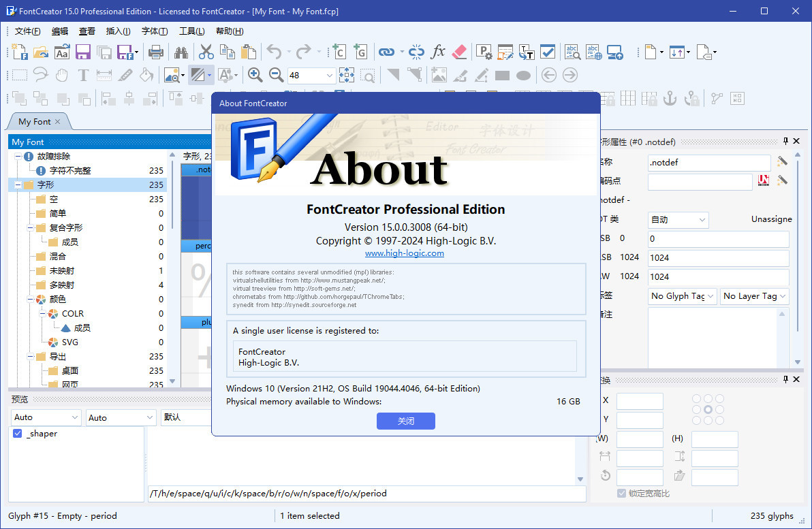The width and height of the screenshot is (812, 529).
Task: Click the glyph name field containing .notdef
Action: click(708, 163)
